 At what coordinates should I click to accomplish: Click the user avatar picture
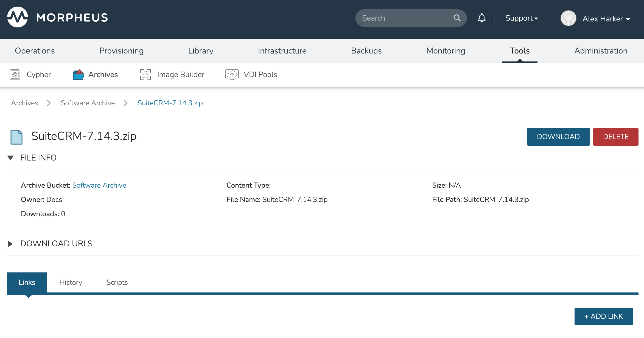pos(568,18)
